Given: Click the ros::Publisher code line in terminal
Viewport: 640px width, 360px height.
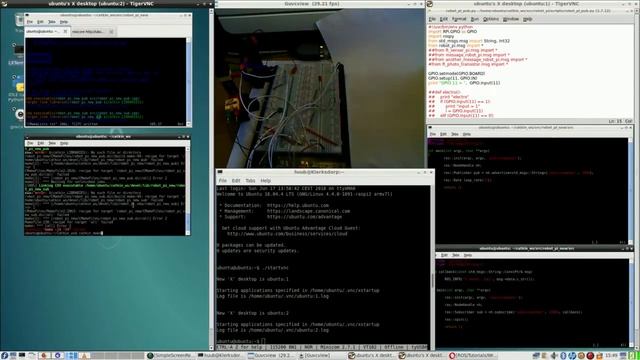Looking at the screenshot, I should coord(518,173).
